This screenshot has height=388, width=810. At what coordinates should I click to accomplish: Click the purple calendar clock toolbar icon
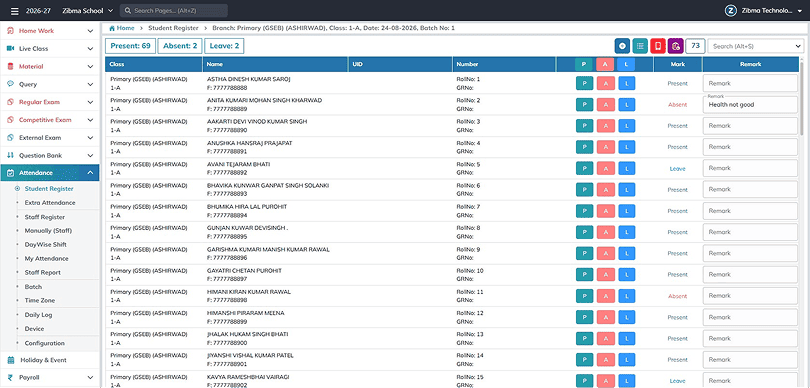[675, 46]
